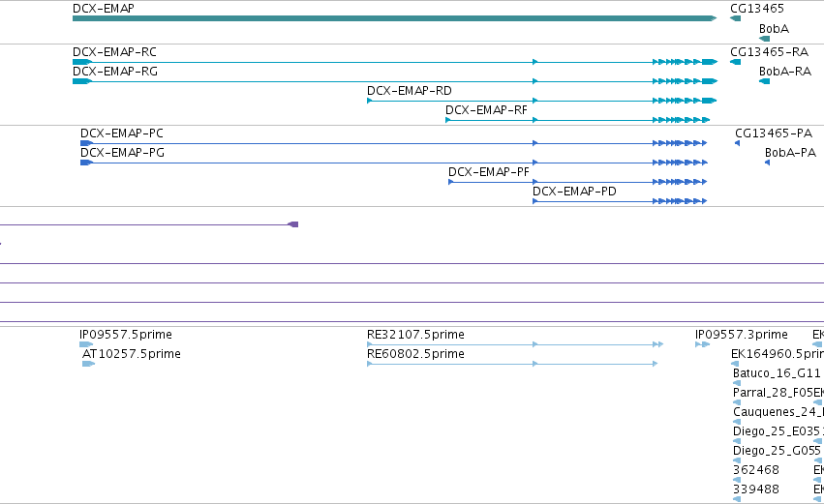Select the IP09557.5prime EST label

click(126, 335)
